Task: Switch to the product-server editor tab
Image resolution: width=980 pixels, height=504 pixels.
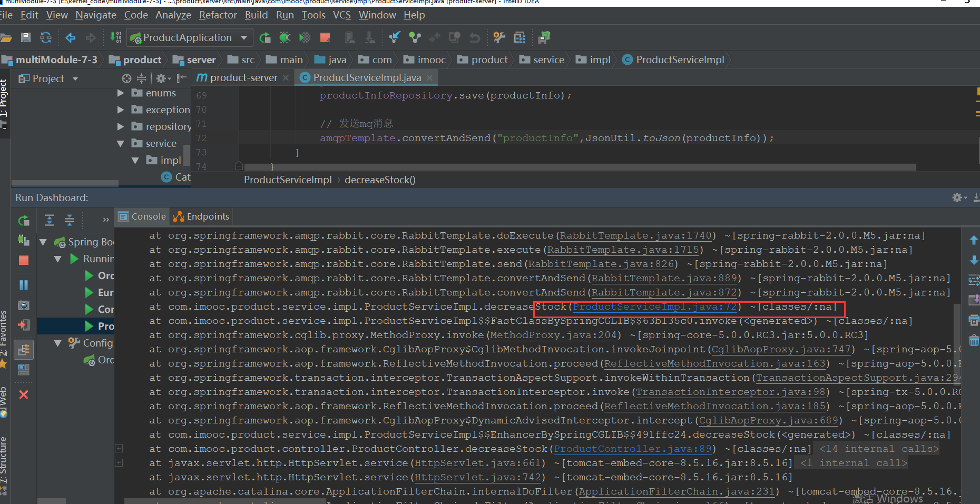Action: (x=242, y=78)
